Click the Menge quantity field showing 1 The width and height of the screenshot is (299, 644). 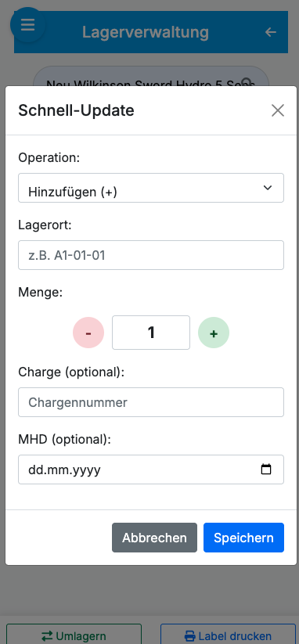tap(151, 333)
